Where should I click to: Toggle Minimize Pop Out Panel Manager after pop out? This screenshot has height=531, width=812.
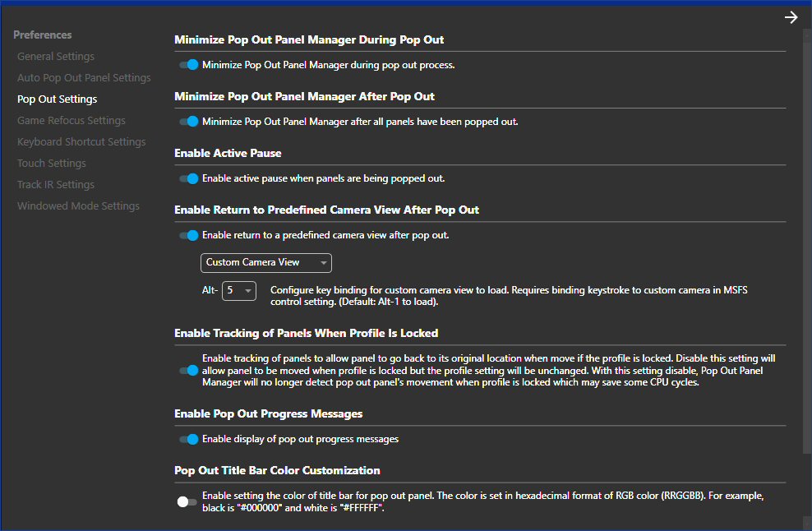(189, 122)
